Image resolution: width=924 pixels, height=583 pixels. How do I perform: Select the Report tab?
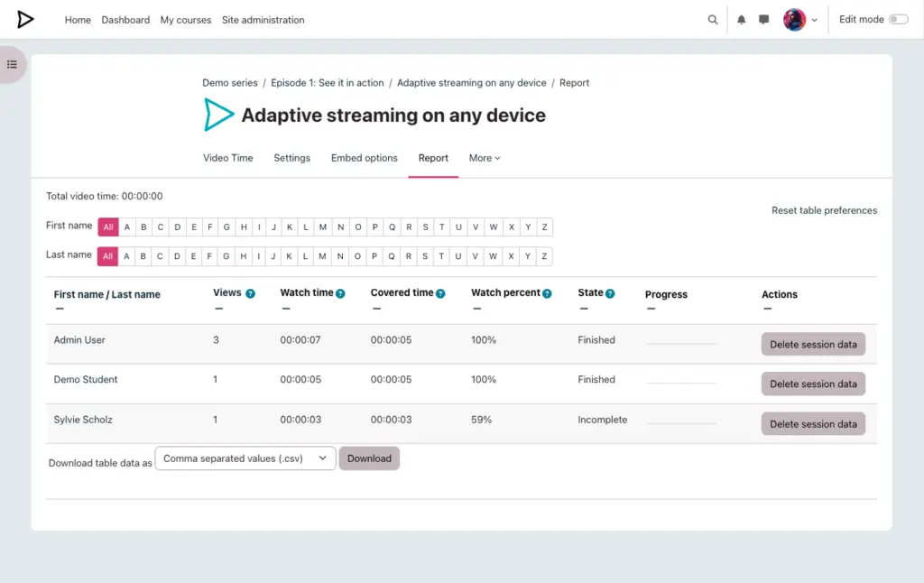pos(433,158)
